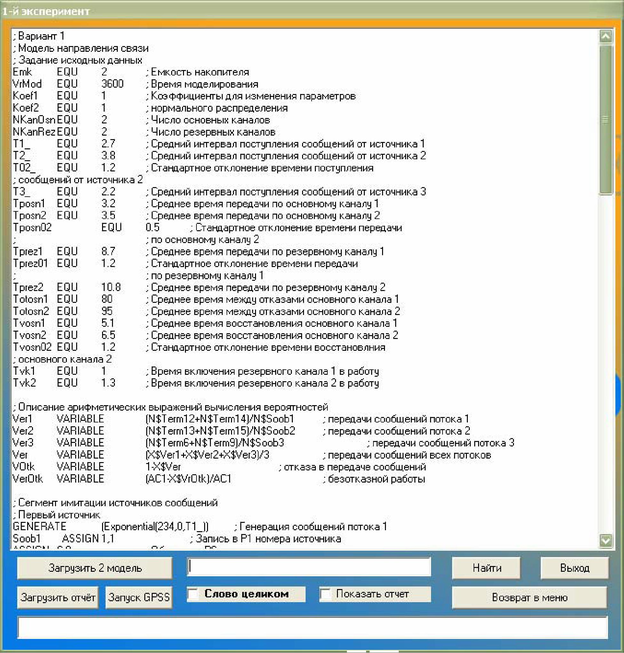
Task: Click the 'T02_' variable name
Action: click(x=24, y=168)
